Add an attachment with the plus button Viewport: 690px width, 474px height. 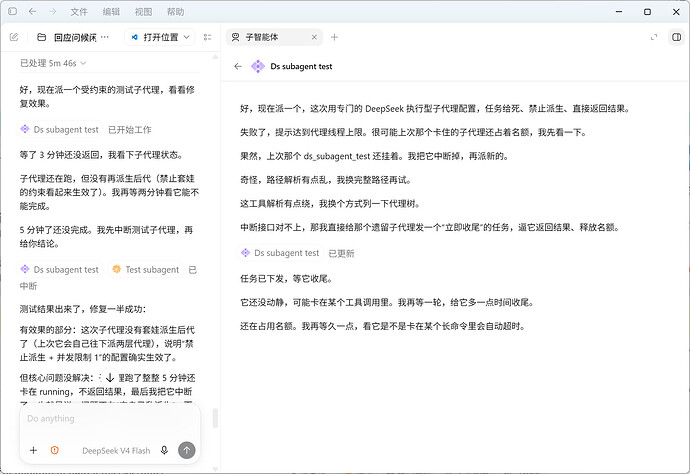(x=33, y=450)
